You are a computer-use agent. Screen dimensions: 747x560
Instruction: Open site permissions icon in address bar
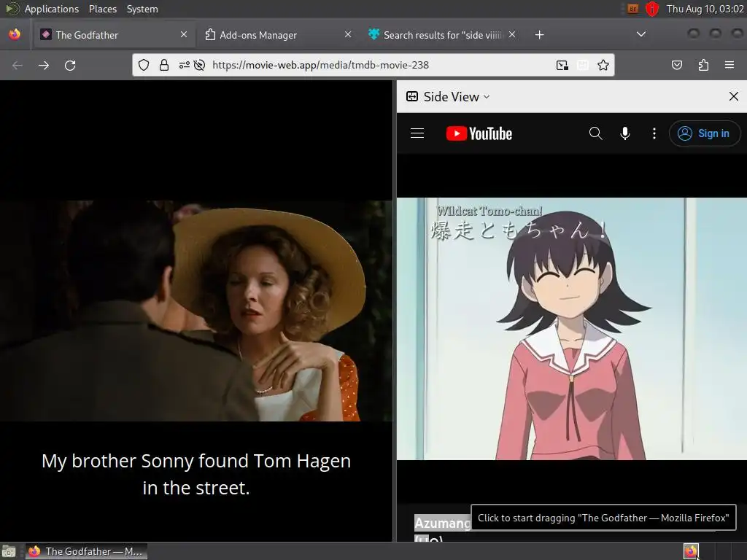coord(185,65)
